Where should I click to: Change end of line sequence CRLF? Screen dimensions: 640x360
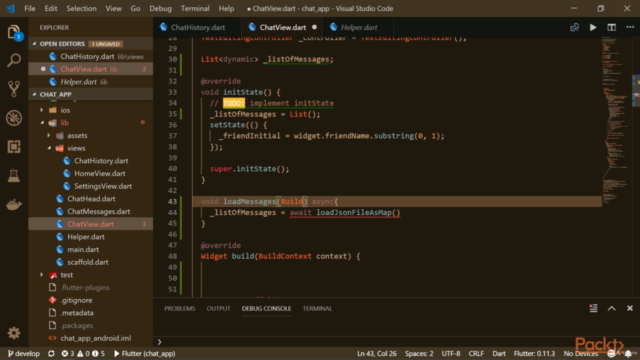point(476,353)
